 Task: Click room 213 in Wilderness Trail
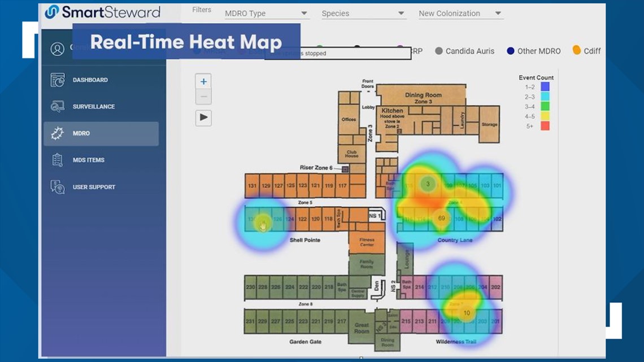pos(419,321)
